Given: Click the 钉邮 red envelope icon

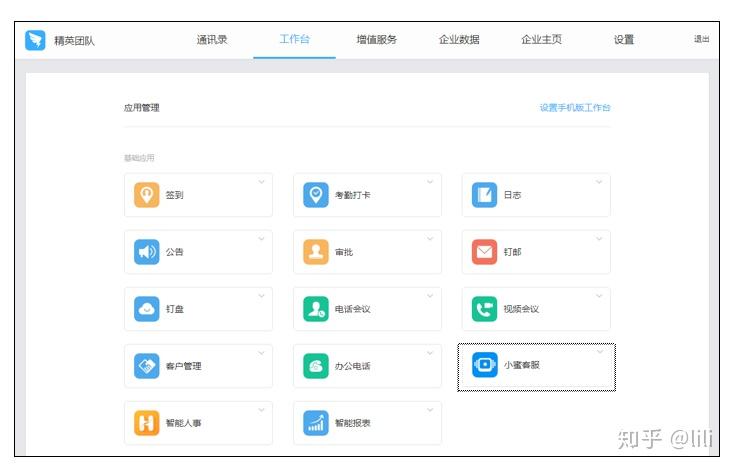Looking at the screenshot, I should [x=484, y=252].
